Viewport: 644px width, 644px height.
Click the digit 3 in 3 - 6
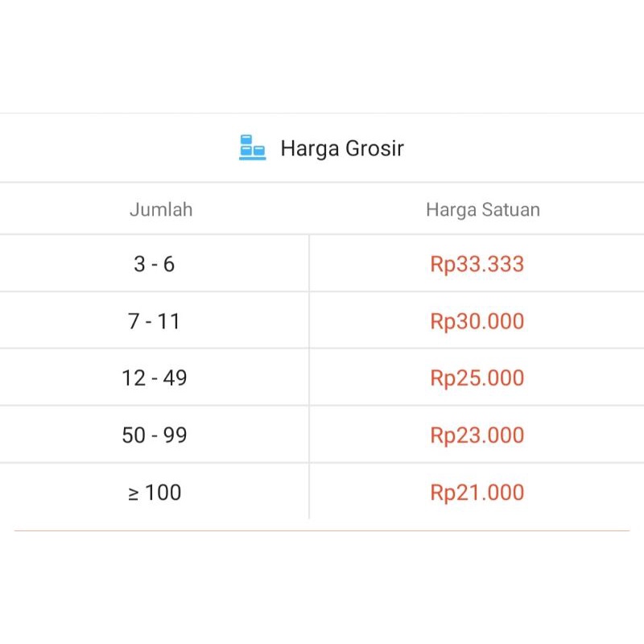[x=139, y=264]
